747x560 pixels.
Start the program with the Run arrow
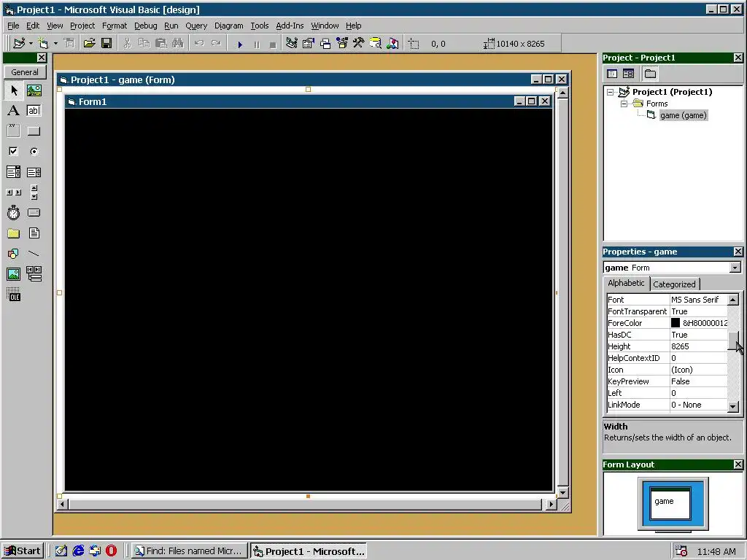[240, 44]
